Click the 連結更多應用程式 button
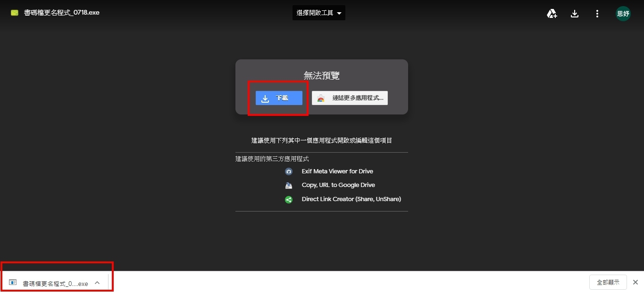 (350, 98)
